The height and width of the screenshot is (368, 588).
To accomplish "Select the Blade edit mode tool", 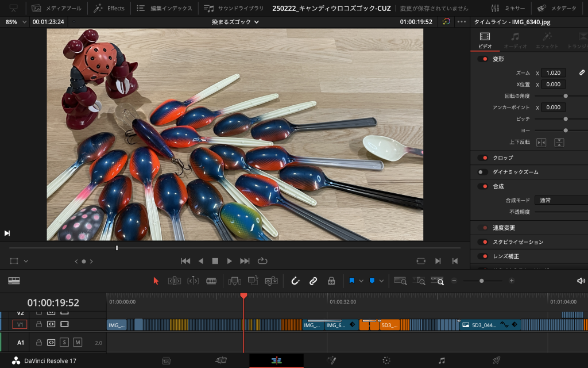I will [211, 281].
